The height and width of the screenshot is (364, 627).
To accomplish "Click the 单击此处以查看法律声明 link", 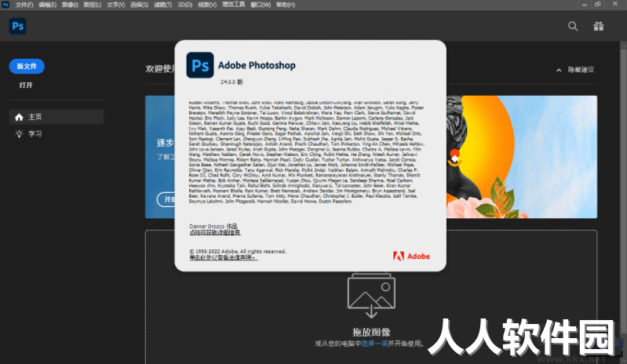I will coord(223,258).
